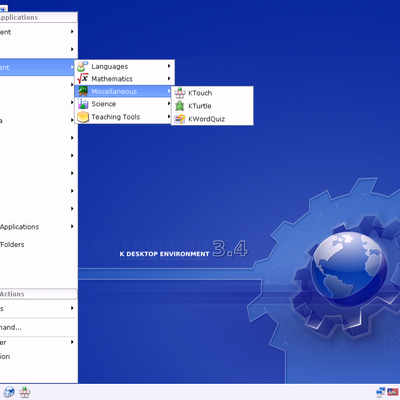The height and width of the screenshot is (400, 400).
Task: Click the KWordQuiz question-mark icon
Action: pyautogui.click(x=180, y=119)
